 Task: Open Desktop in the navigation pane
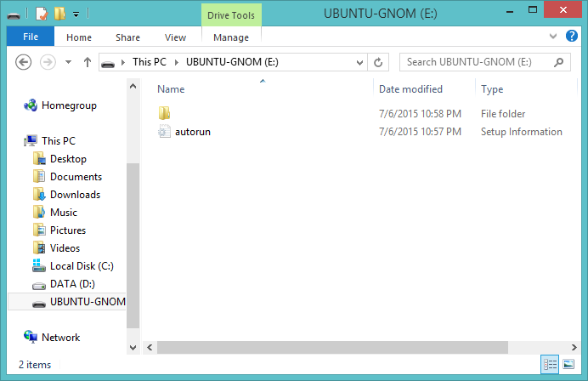click(68, 159)
